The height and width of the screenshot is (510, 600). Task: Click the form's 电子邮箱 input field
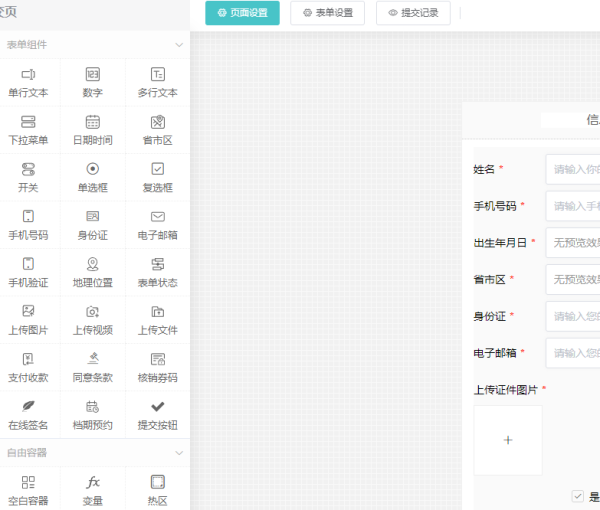[573, 353]
